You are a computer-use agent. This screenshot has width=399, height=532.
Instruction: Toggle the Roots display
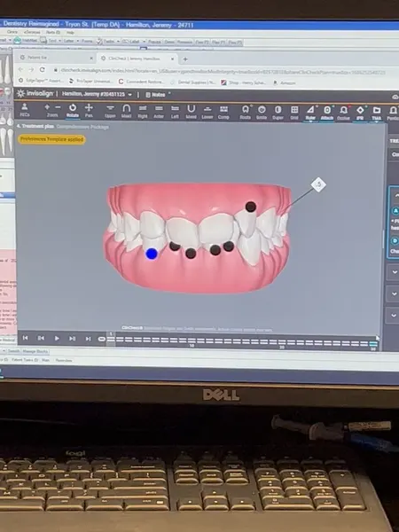(246, 113)
